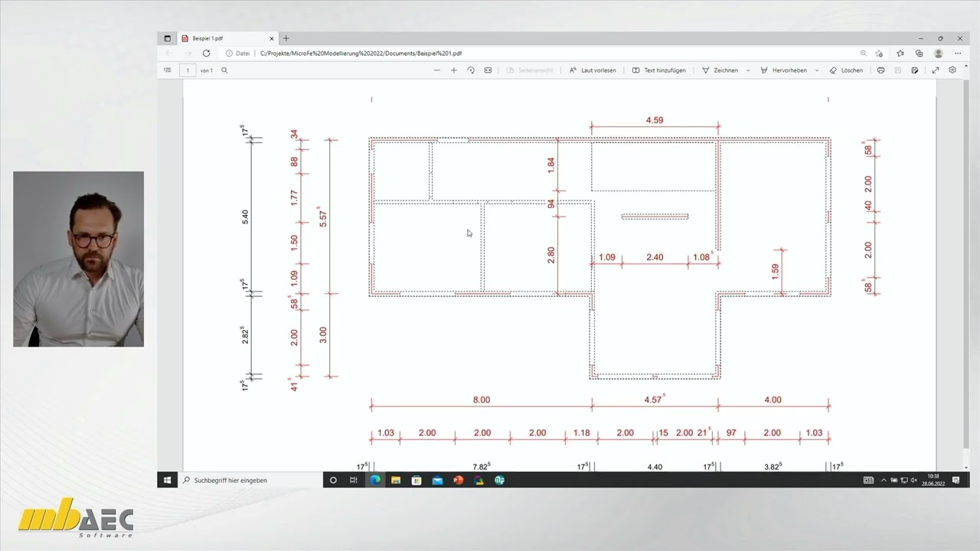Open Mail app from taskbar
Screen dimensions: 980x551
(x=437, y=480)
